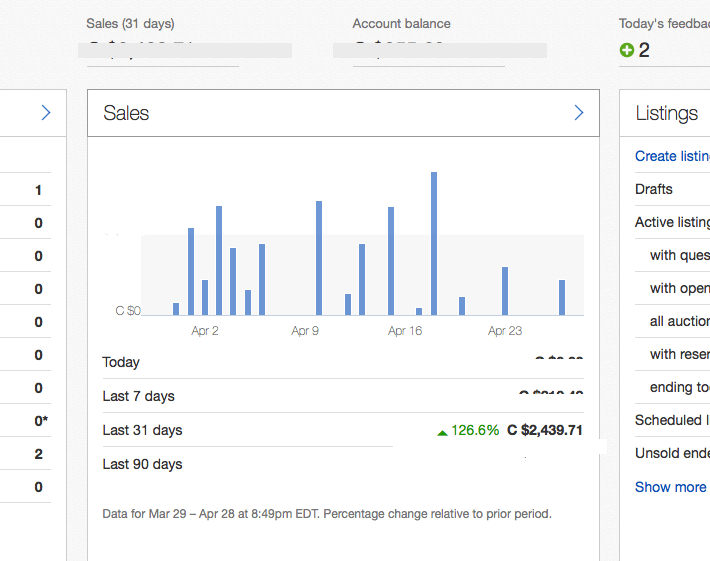This screenshot has height=561, width=710.
Task: Open Sales panel via its header chevron
Action: [579, 113]
